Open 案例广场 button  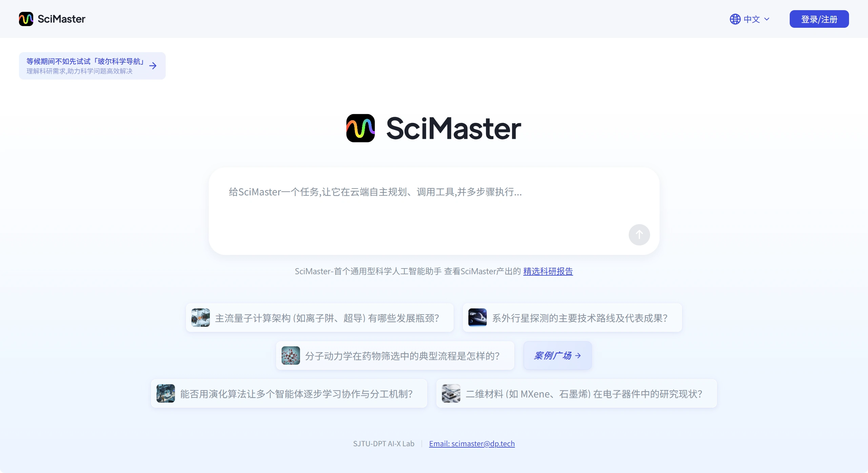[557, 356]
